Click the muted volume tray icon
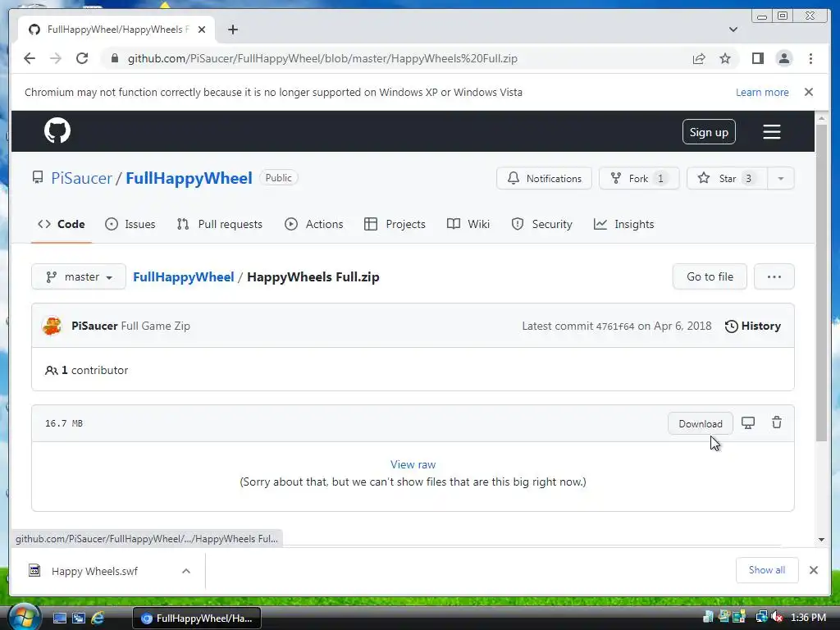Screen dimensions: 840x630 (776, 617)
